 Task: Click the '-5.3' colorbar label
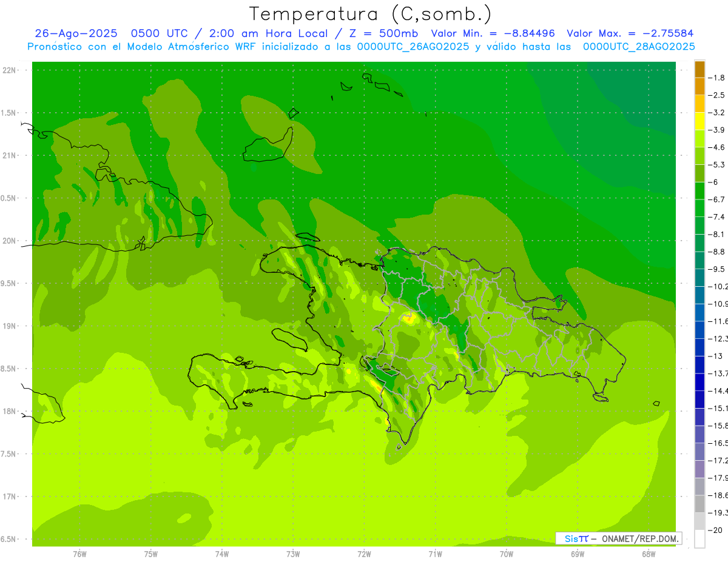tap(716, 165)
